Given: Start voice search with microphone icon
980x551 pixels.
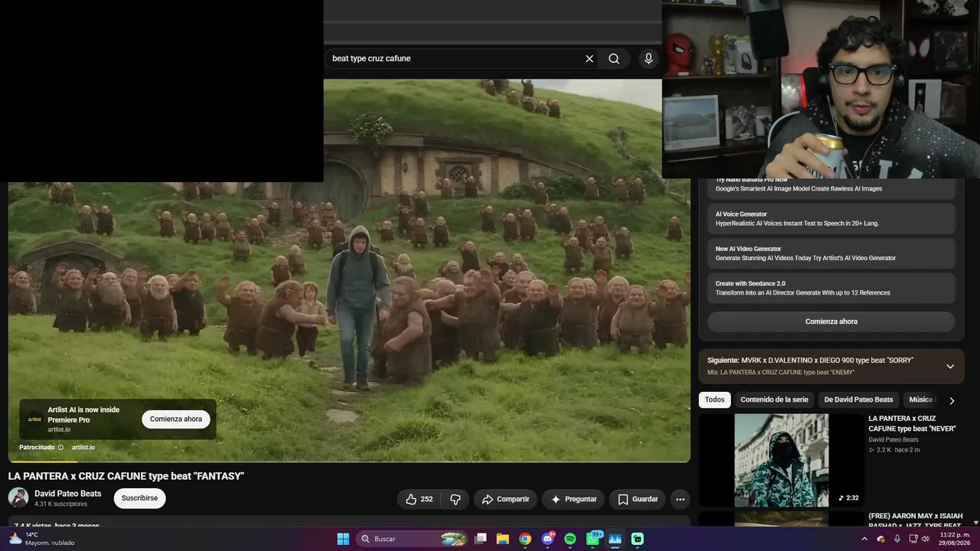Looking at the screenshot, I should (648, 59).
